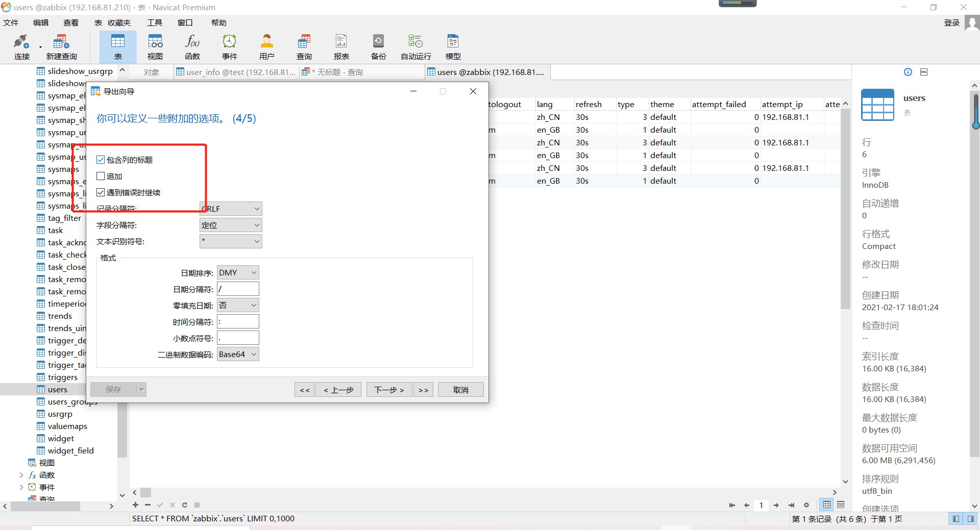Select the widget_field table in sidebar
Viewport: 980px width, 530px height.
click(x=71, y=450)
